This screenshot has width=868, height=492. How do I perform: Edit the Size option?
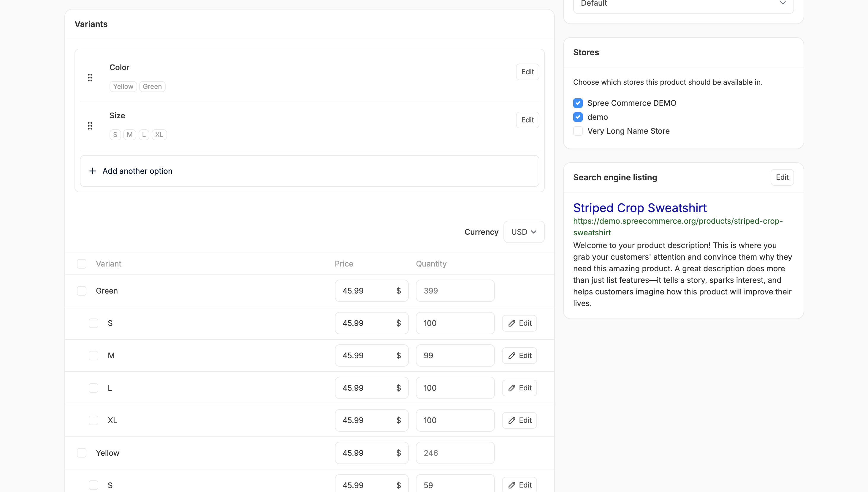[x=527, y=120]
